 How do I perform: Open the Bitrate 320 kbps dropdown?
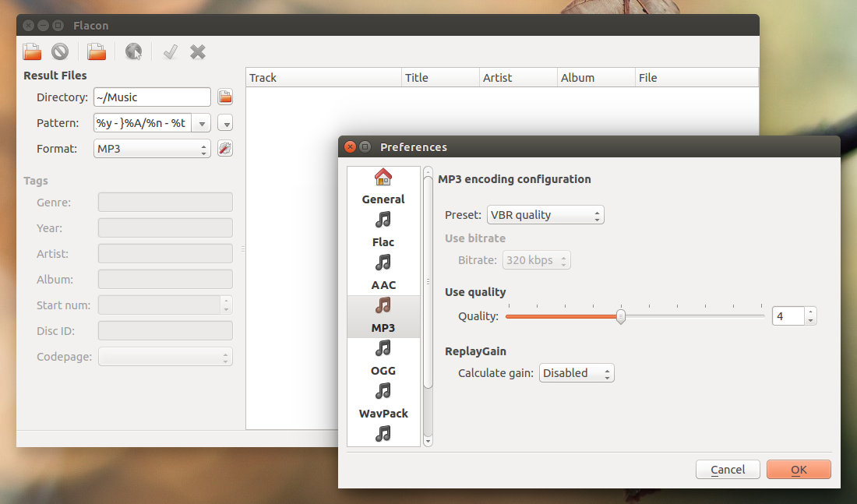point(536,260)
